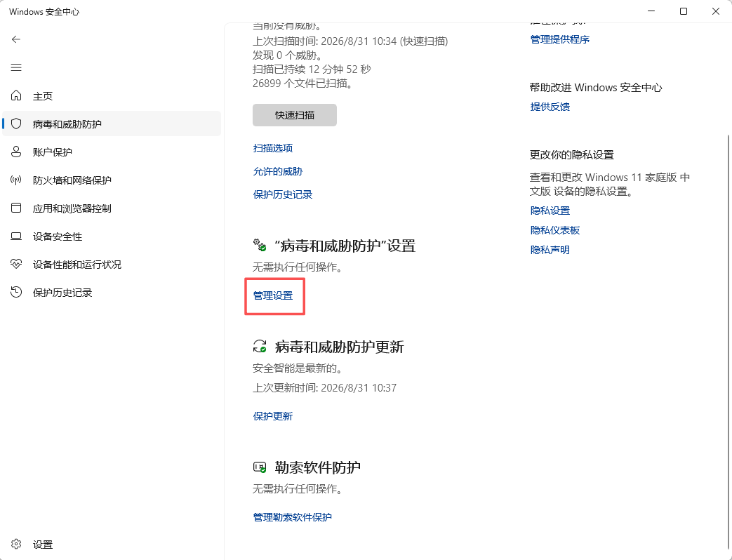Screen dimensions: 732x560
Task: Click the ransomware icon next to 勒索软件防护
Action: pos(260,467)
